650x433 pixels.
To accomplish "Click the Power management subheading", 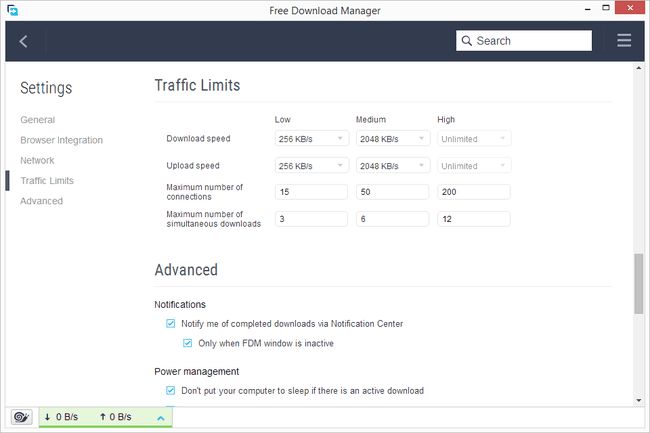I will (x=196, y=371).
